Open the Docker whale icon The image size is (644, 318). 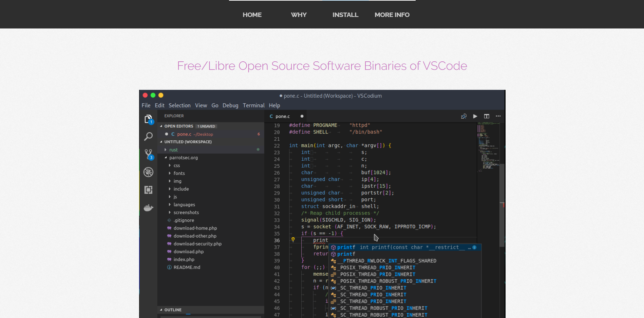[148, 208]
